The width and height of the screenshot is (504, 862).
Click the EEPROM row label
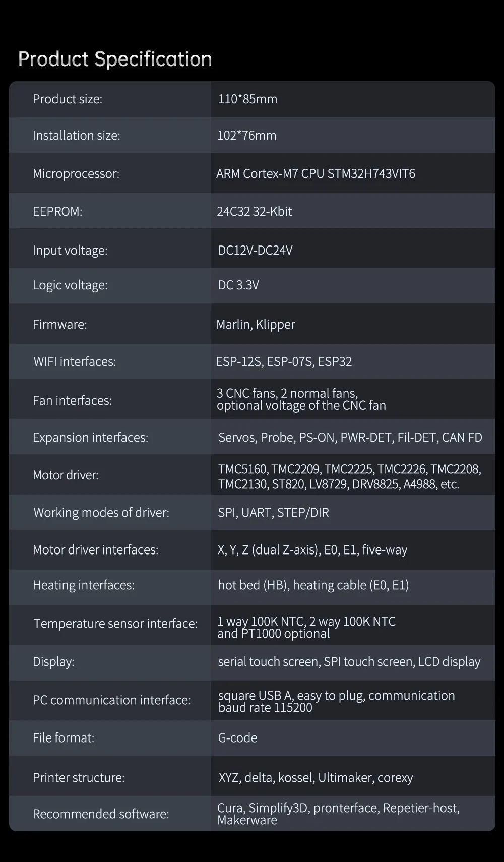57,212
